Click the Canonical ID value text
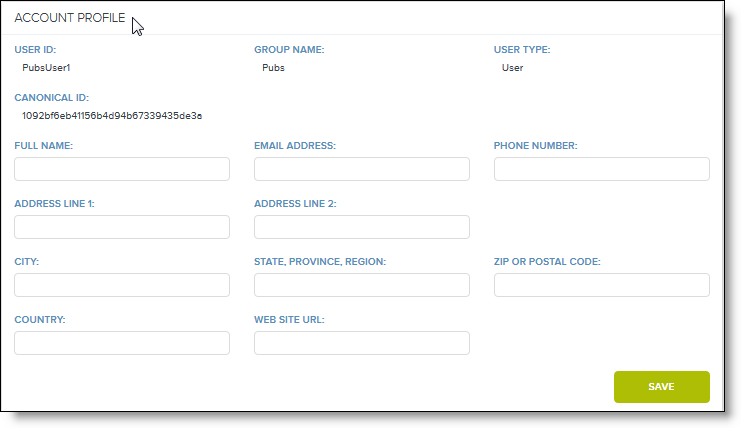Screen dimensions: 741x428 point(112,116)
